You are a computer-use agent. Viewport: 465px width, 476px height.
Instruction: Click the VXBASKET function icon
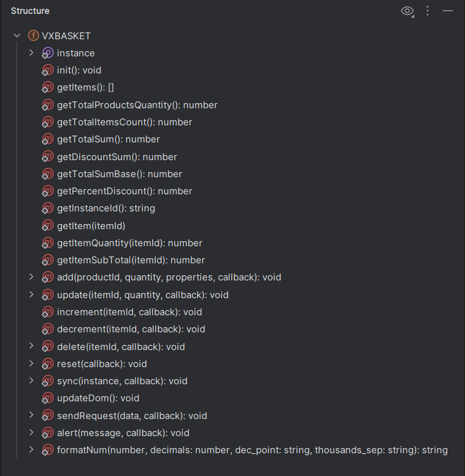(34, 36)
